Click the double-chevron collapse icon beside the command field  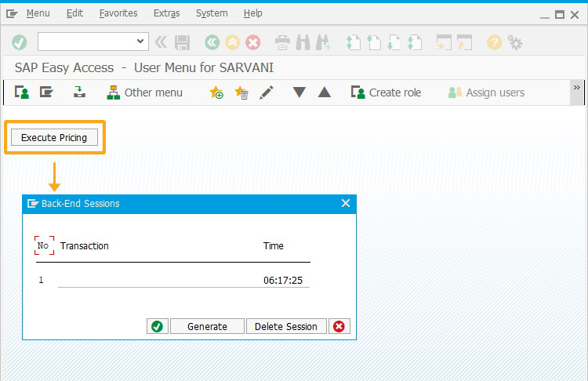tap(161, 42)
